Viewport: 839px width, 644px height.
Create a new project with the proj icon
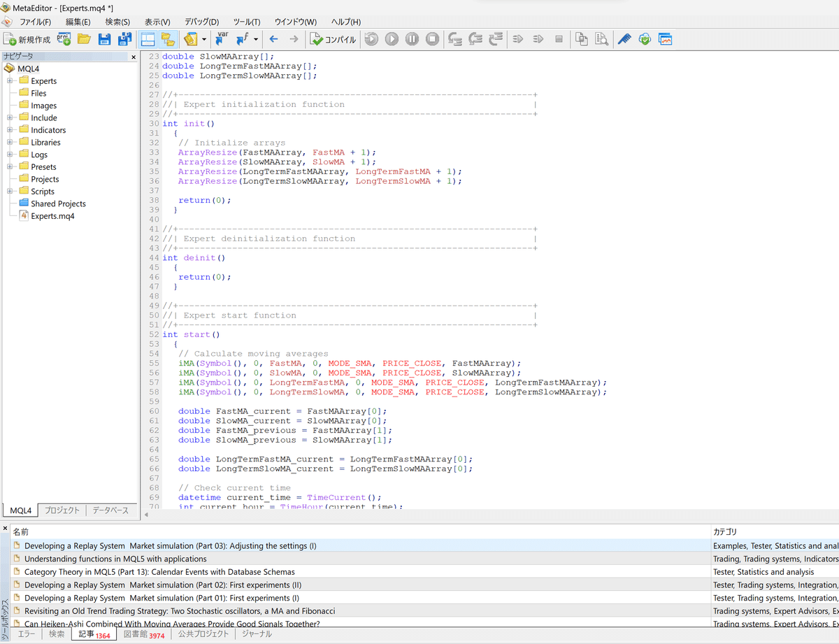pyautogui.click(x=64, y=39)
